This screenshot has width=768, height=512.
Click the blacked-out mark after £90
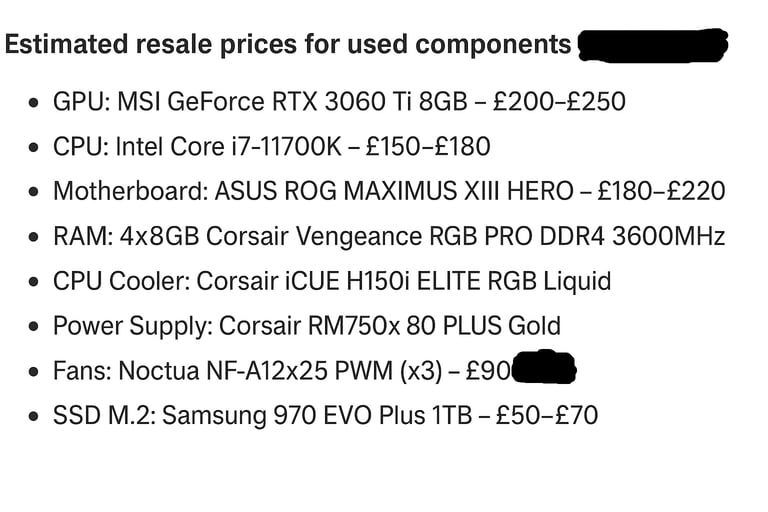point(544,367)
